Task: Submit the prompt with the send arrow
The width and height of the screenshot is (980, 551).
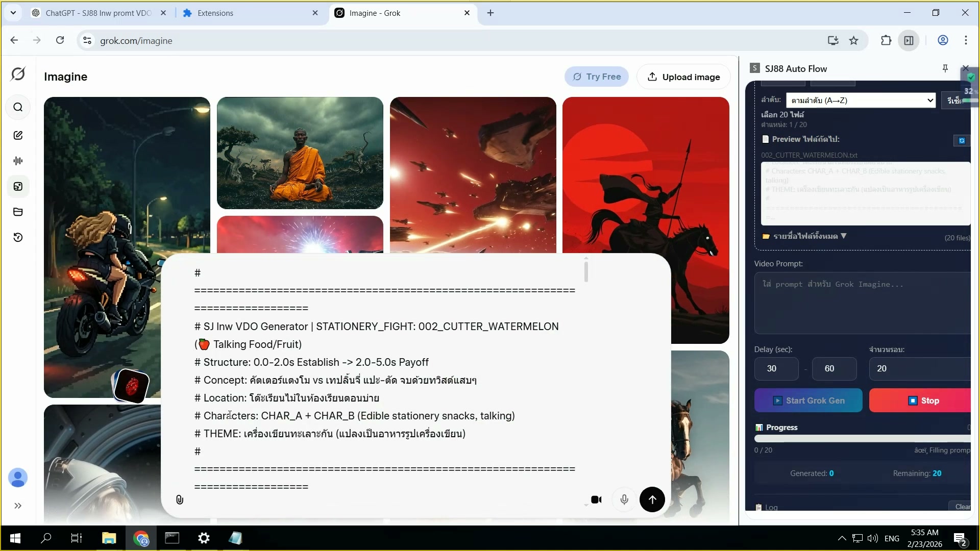Action: tap(652, 499)
